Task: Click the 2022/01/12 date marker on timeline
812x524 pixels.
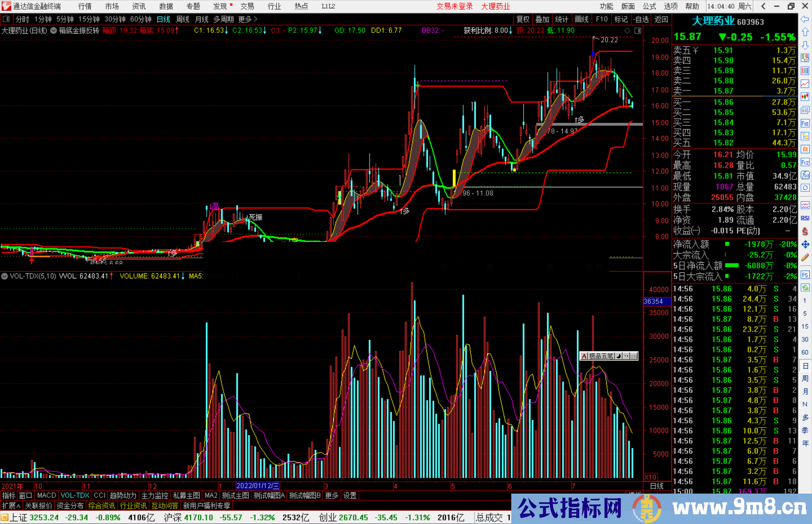Action: [x=258, y=486]
